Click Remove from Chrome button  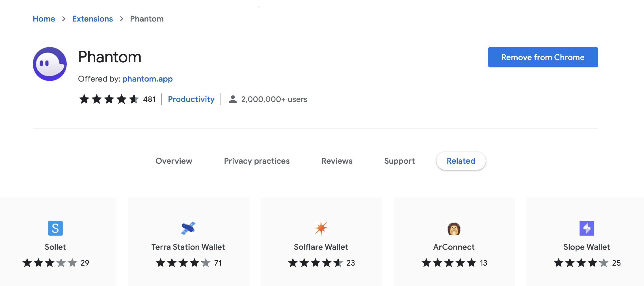pyautogui.click(x=543, y=57)
